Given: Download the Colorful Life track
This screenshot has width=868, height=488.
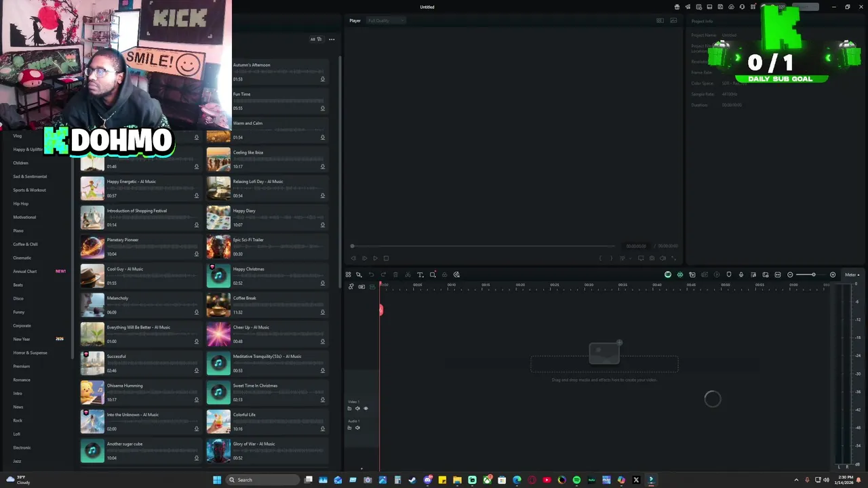Looking at the screenshot, I should 323,429.
